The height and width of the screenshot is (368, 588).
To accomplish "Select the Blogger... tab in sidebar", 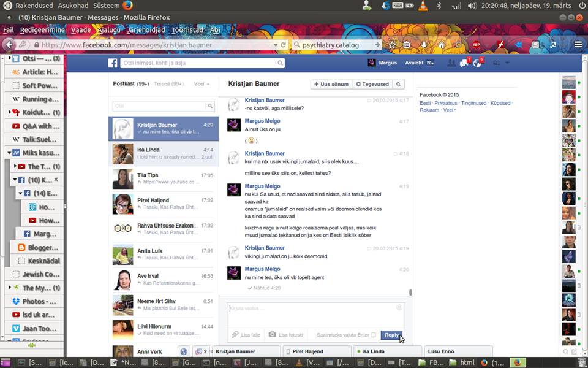I will click(x=36, y=247).
